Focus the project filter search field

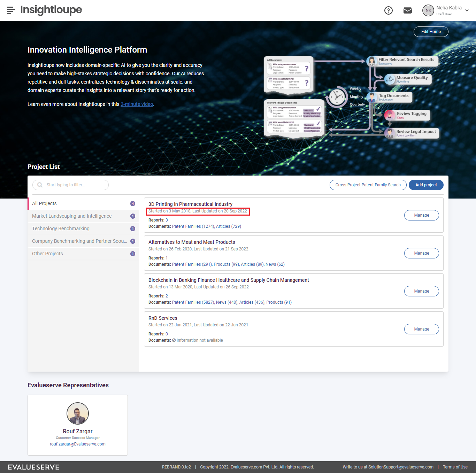[x=70, y=185]
